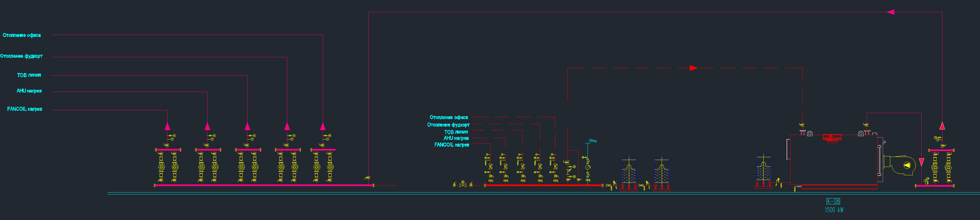
Task: Click the upward magenta arrow right of boiler
Action: click(x=942, y=126)
